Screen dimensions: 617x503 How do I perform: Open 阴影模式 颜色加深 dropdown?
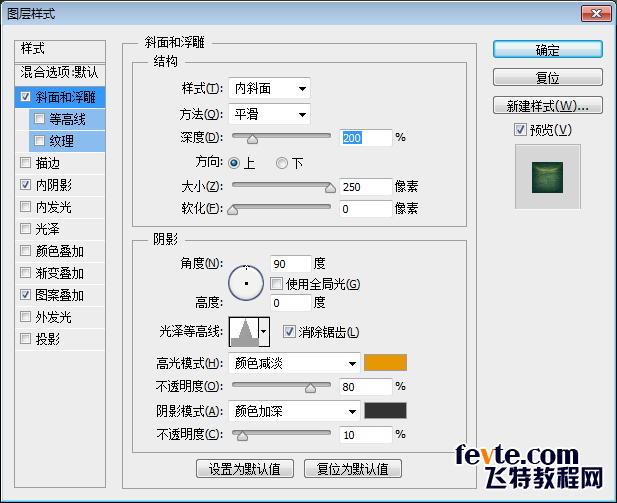pyautogui.click(x=294, y=411)
